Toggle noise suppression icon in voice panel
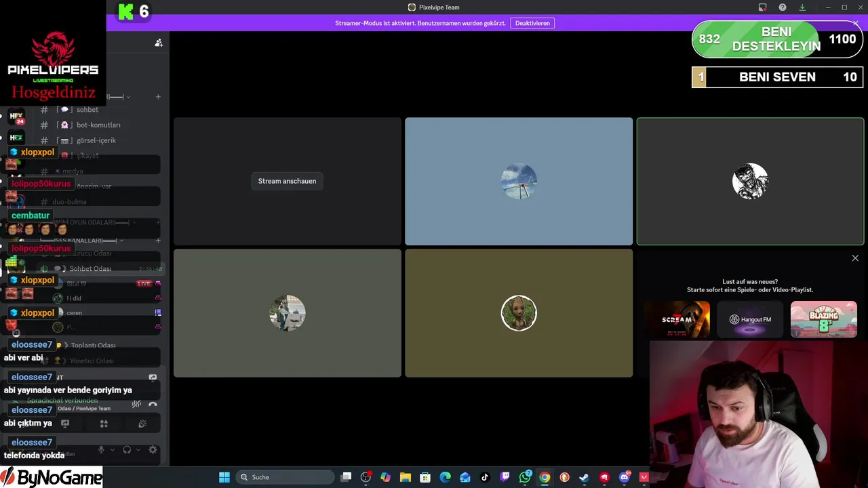Screen dimensions: 868x488 pos(136,404)
